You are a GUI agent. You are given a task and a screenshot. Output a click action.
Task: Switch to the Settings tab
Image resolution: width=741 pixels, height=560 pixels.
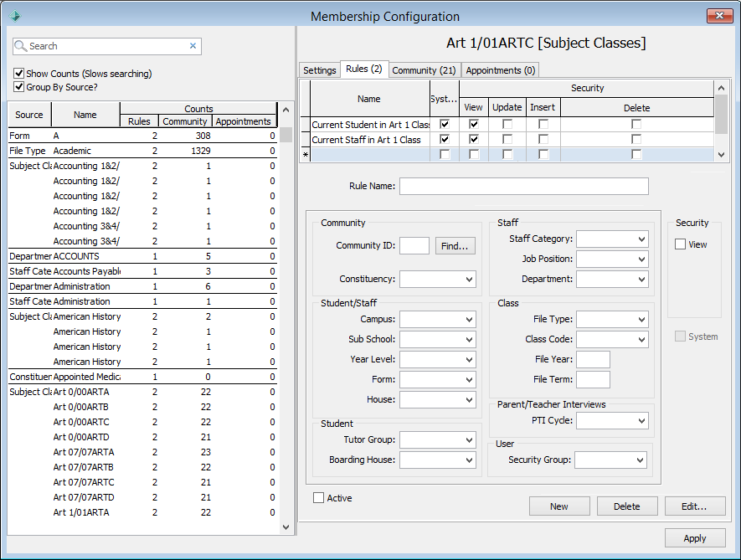coord(320,70)
